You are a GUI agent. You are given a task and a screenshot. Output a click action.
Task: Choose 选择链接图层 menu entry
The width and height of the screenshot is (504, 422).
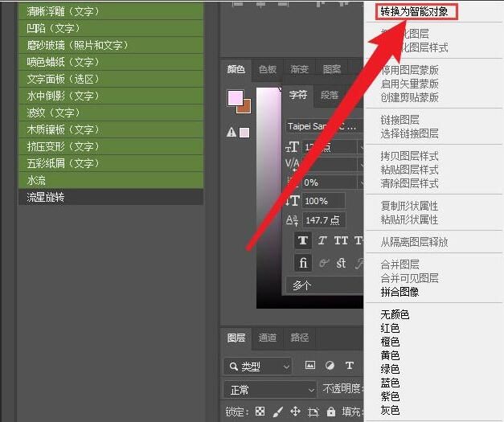[409, 133]
